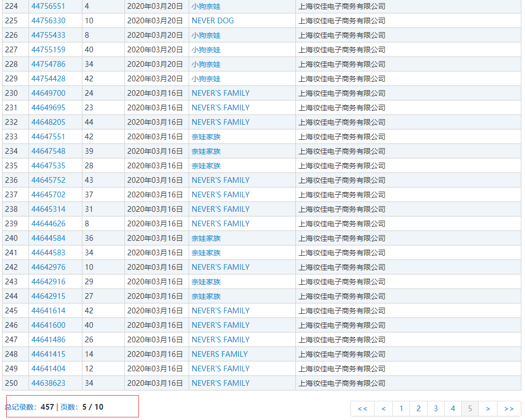Click NEVER'S FAMILY trademark in row 230

tap(220, 93)
